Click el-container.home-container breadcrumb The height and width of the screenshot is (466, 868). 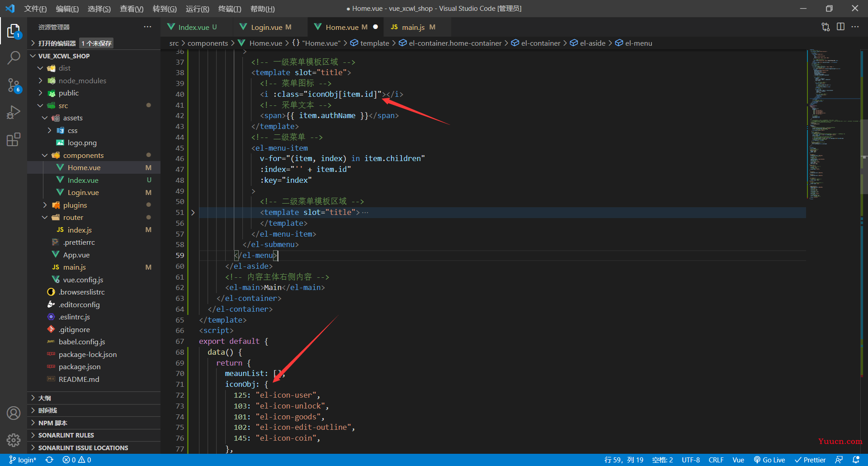[455, 43]
